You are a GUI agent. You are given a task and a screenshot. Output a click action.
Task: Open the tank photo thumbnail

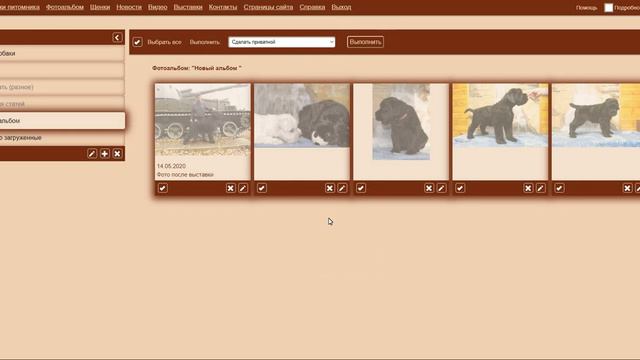coord(202,120)
